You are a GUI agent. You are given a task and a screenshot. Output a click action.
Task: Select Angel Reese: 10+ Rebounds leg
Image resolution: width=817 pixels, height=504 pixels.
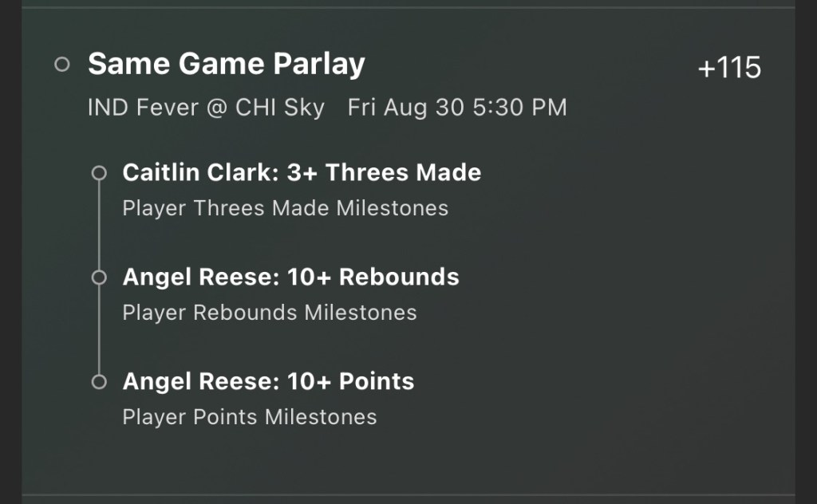pyautogui.click(x=290, y=277)
